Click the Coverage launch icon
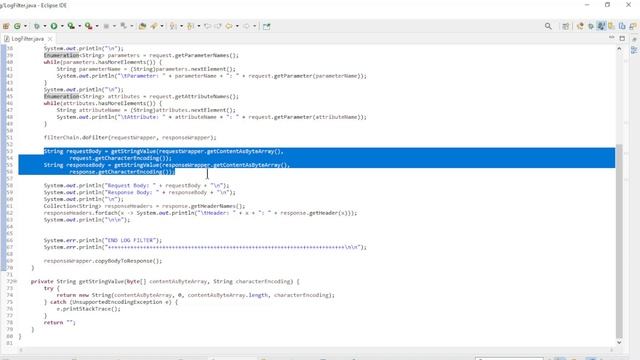This screenshot has width=640, height=360. [x=71, y=26]
